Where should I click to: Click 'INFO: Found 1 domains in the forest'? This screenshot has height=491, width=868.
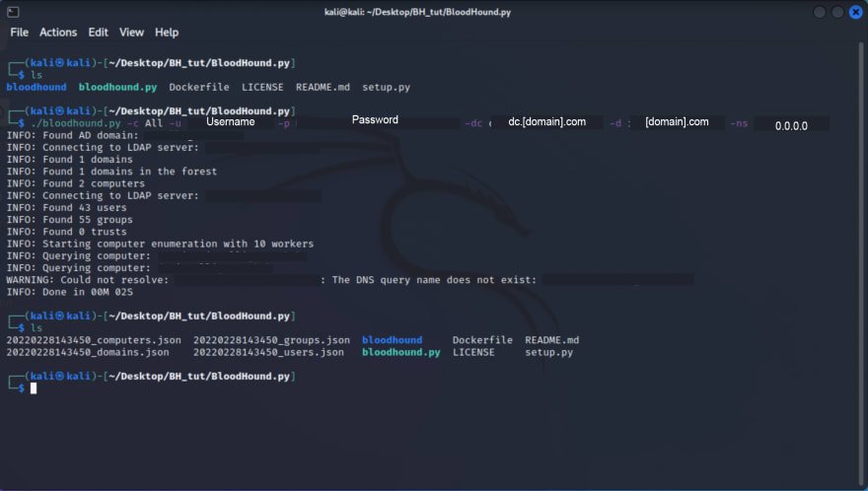[111, 172]
